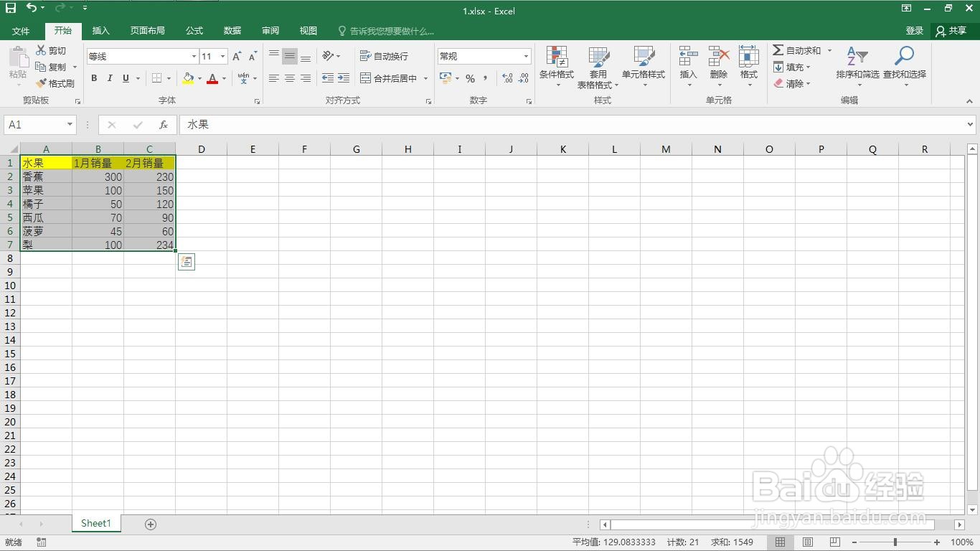980x551 pixels.
Task: Toggle Bold formatting
Action: 94,78
